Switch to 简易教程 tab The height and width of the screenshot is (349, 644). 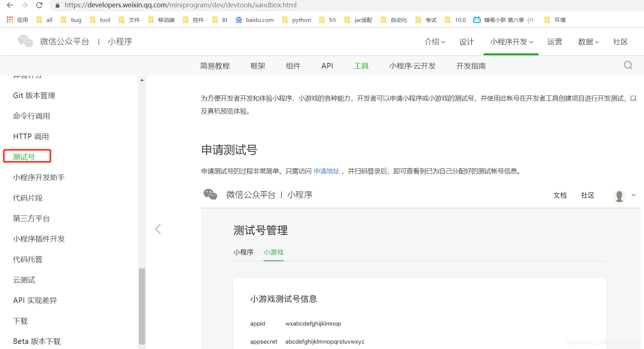coord(215,66)
